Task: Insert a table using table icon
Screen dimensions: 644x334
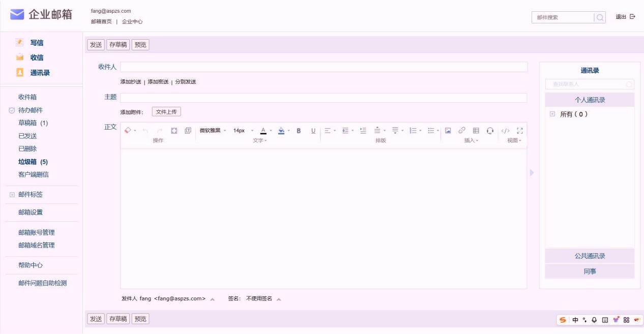Action: point(476,131)
